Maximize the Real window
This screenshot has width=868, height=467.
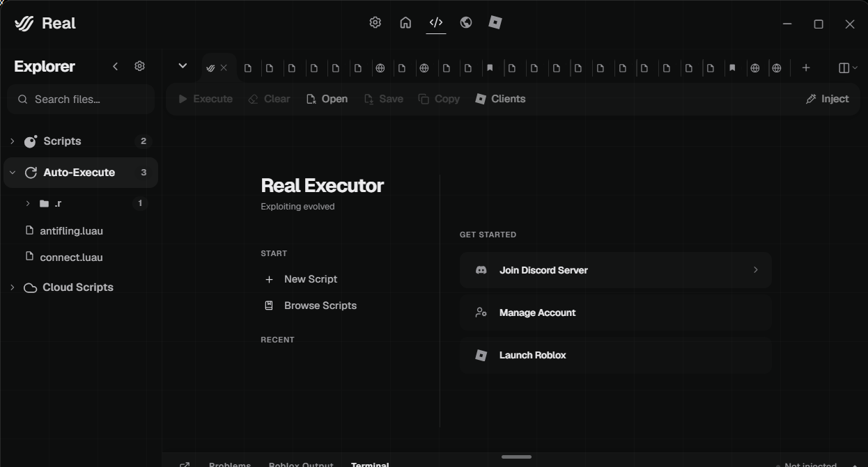819,24
